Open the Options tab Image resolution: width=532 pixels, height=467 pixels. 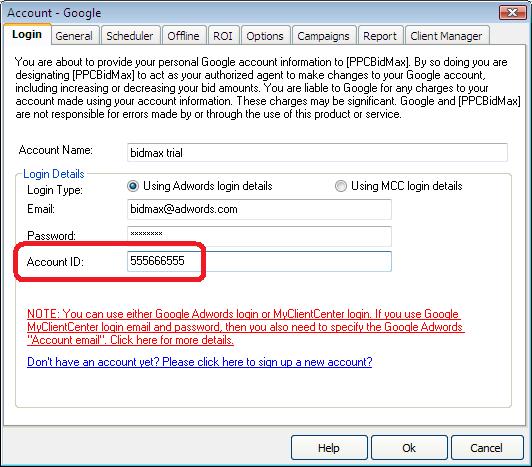tap(266, 36)
